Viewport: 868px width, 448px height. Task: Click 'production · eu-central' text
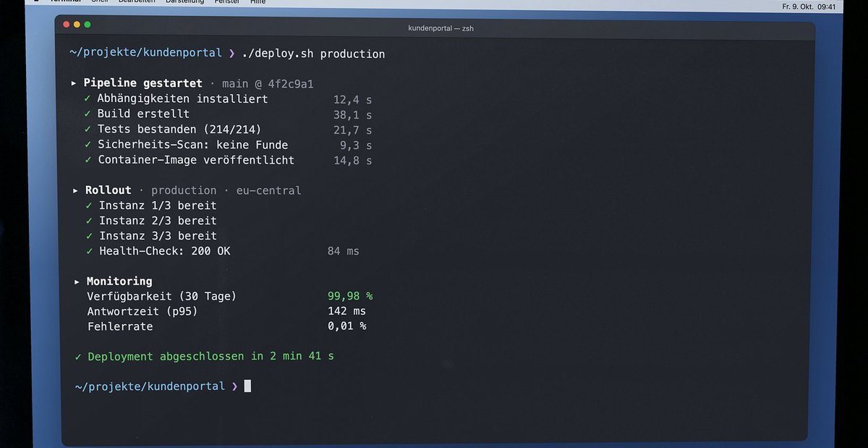pos(226,190)
